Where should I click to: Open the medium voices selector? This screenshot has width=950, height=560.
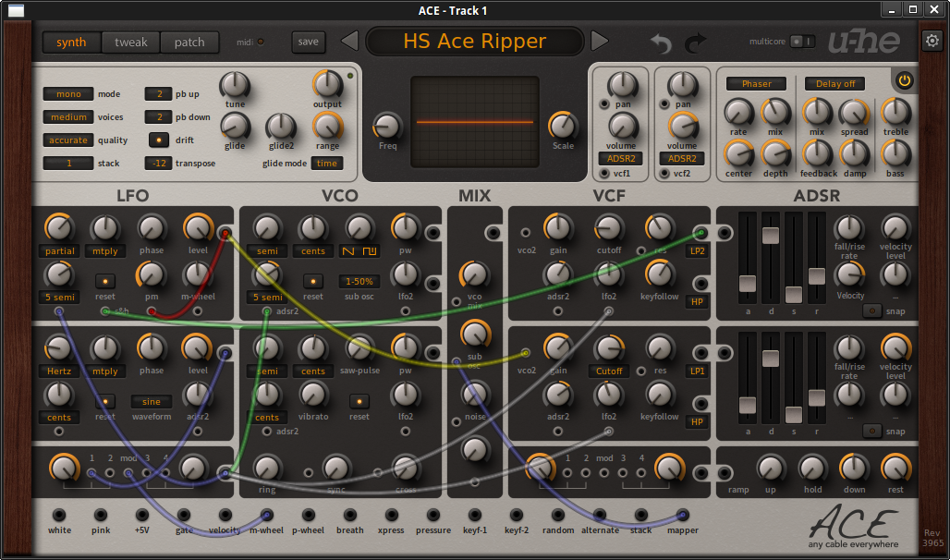67,117
